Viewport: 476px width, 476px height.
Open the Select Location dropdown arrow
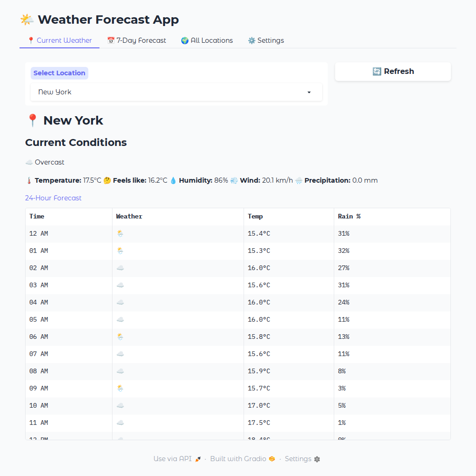(309, 92)
